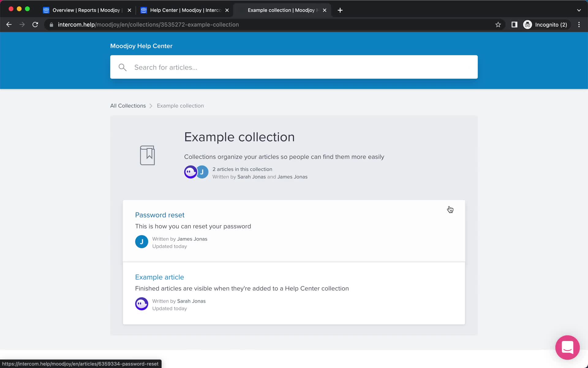This screenshot has width=588, height=368.
Task: Close the Overview Reports tab
Action: click(x=129, y=10)
